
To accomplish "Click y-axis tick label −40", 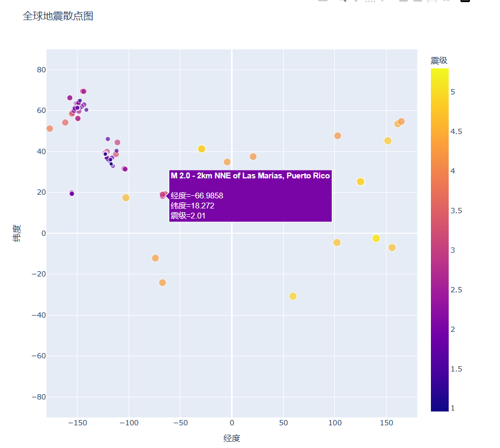I will tap(39, 315).
